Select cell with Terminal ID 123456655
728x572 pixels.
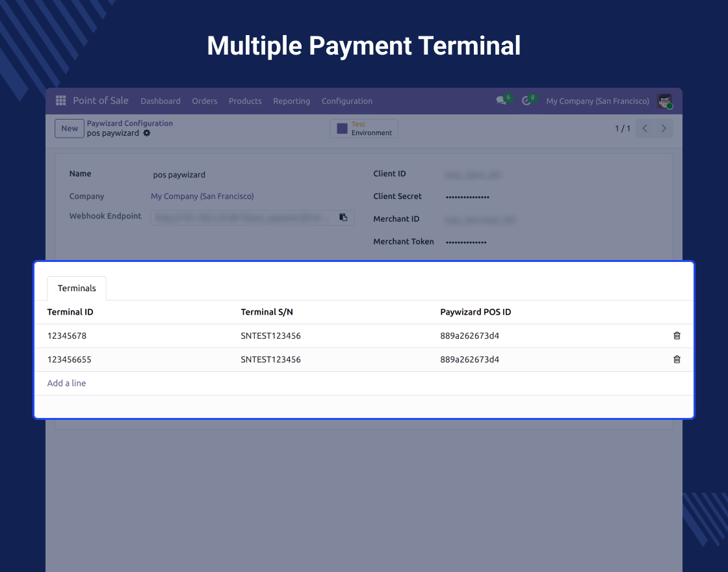(x=69, y=359)
